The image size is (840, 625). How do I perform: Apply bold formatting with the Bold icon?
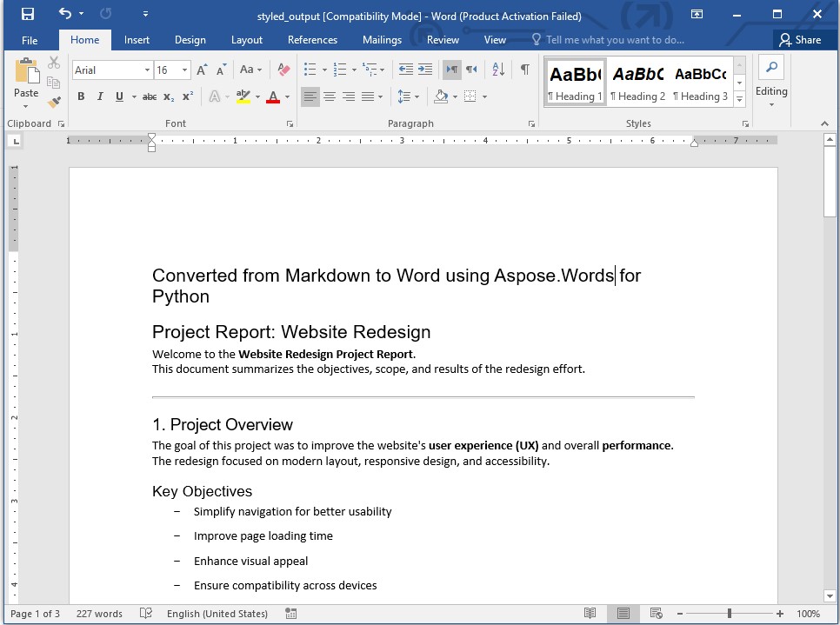[81, 96]
